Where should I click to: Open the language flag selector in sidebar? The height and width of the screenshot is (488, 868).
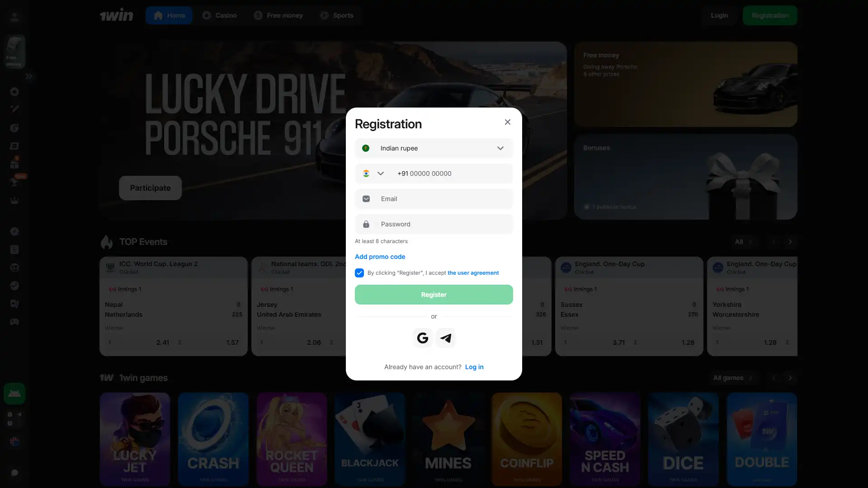point(14,441)
